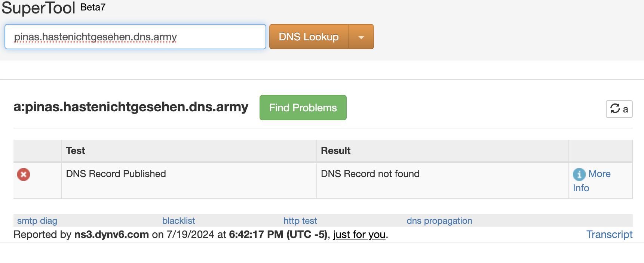The image size is (644, 263).
Task: Open the Transcript link
Action: pos(609,235)
